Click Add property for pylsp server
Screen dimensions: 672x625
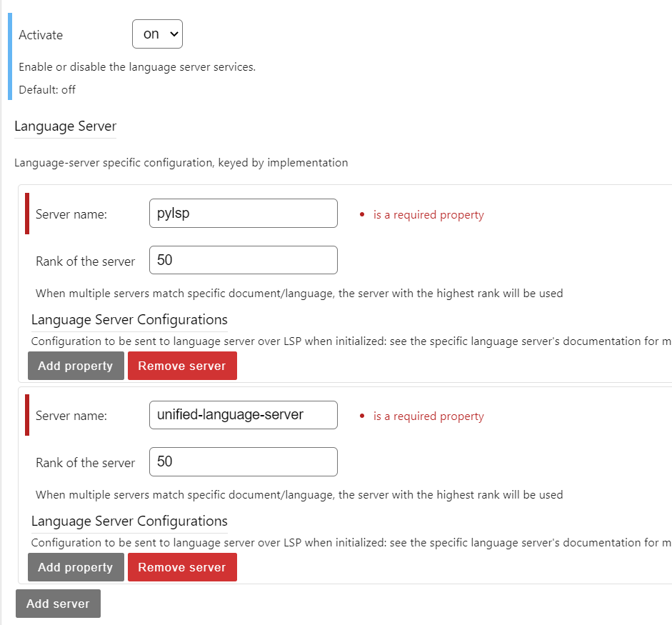tap(76, 366)
